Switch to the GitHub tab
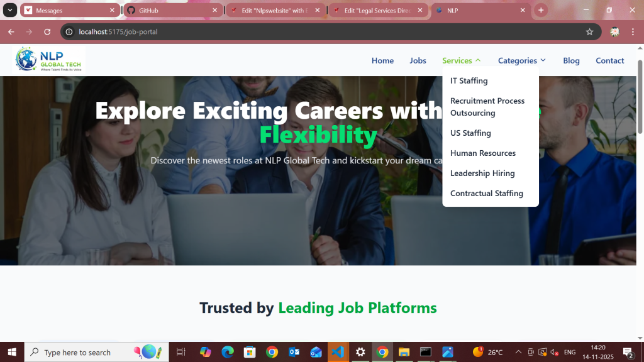Image resolution: width=644 pixels, height=362 pixels. click(172, 10)
